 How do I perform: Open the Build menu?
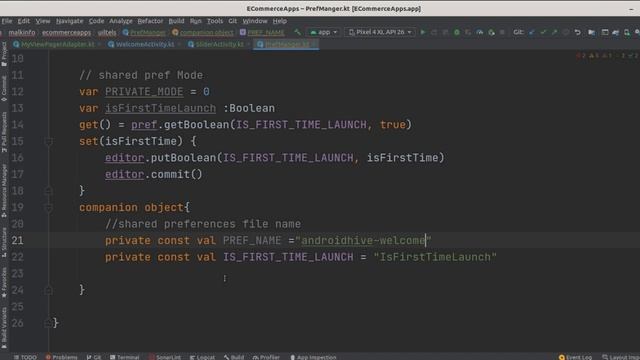(x=176, y=21)
